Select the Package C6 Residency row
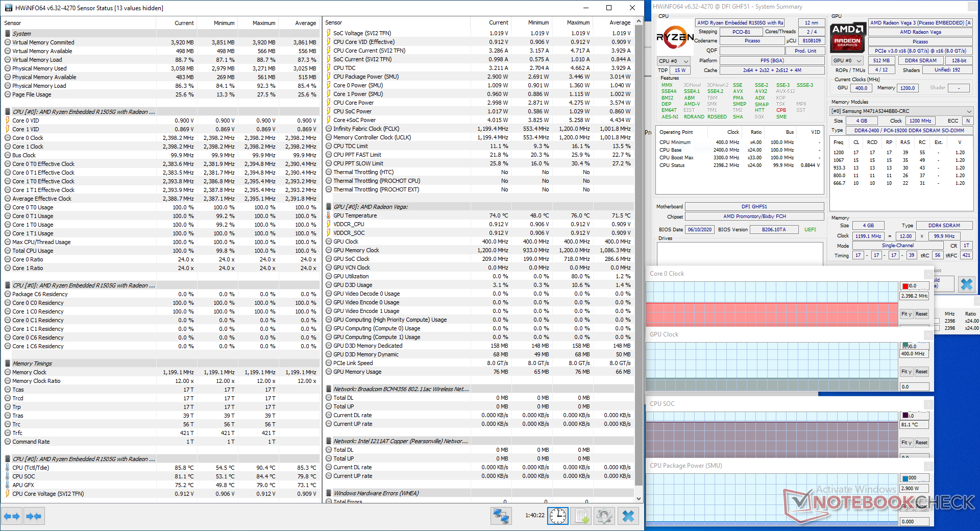The width and height of the screenshot is (980, 531). click(160, 294)
